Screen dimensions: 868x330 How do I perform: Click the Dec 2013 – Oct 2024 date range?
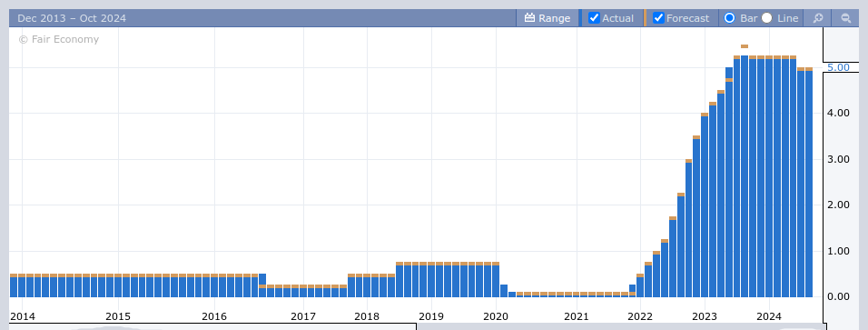[72, 18]
